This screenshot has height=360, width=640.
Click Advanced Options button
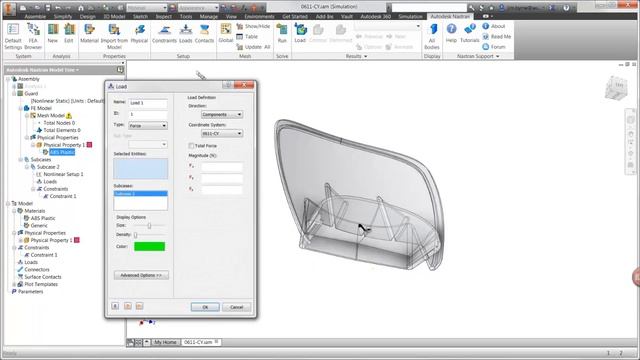click(x=141, y=275)
